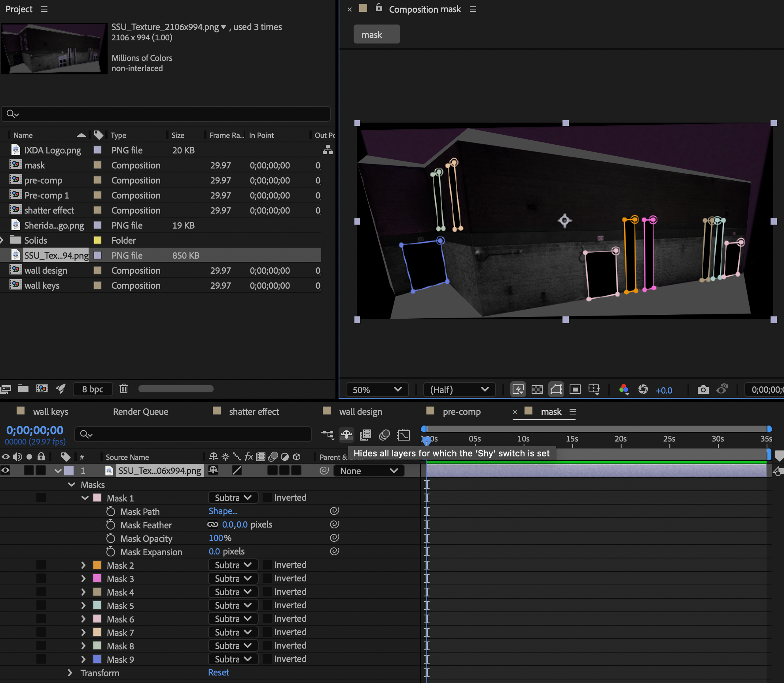The width and height of the screenshot is (784, 683).
Task: Open Mask 3 mode Subtract dropdown
Action: pos(233,579)
